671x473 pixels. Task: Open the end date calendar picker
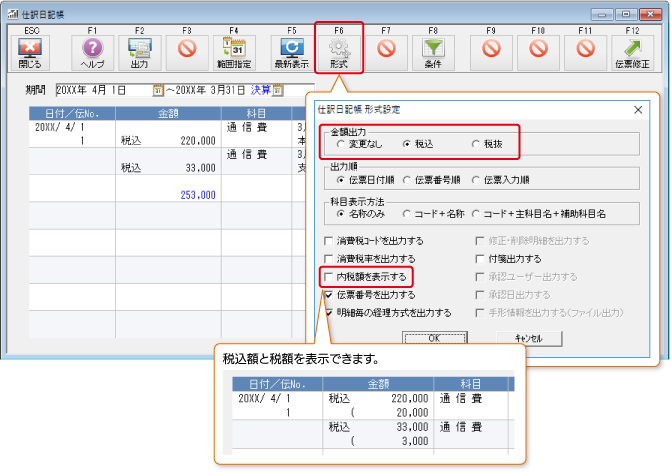278,90
